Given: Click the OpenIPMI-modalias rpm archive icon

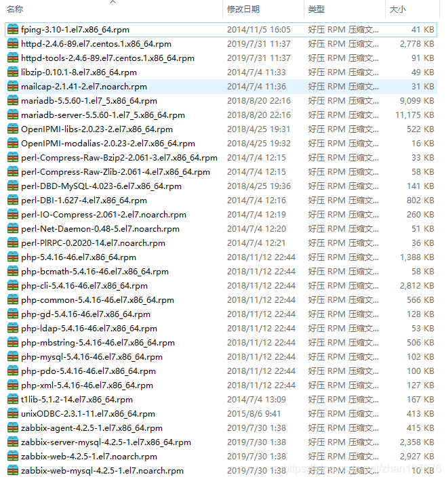Looking at the screenshot, I should point(13,143).
